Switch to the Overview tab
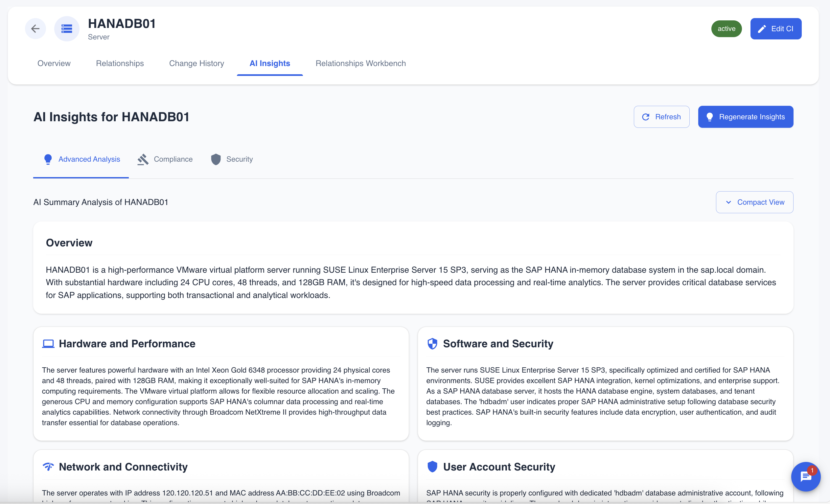This screenshot has height=504, width=830. pos(54,63)
